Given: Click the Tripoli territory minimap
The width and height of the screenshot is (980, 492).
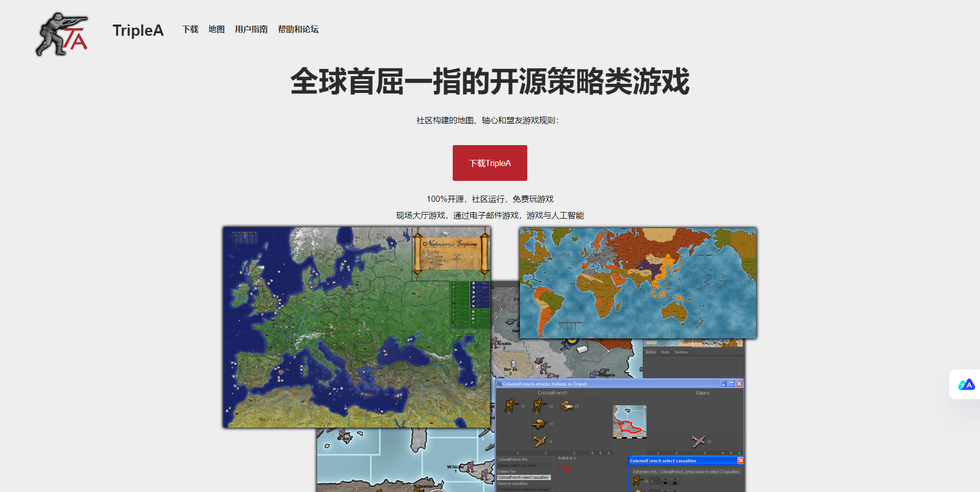Looking at the screenshot, I should (x=629, y=421).
